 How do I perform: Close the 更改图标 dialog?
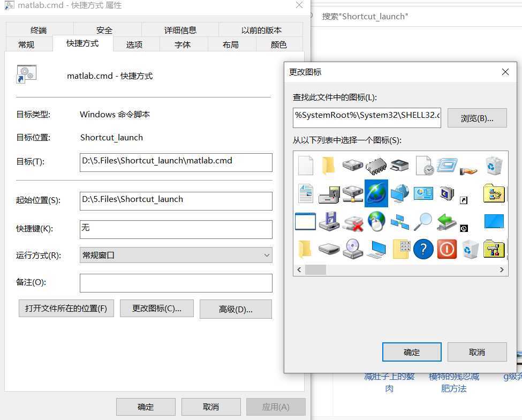pyautogui.click(x=505, y=72)
